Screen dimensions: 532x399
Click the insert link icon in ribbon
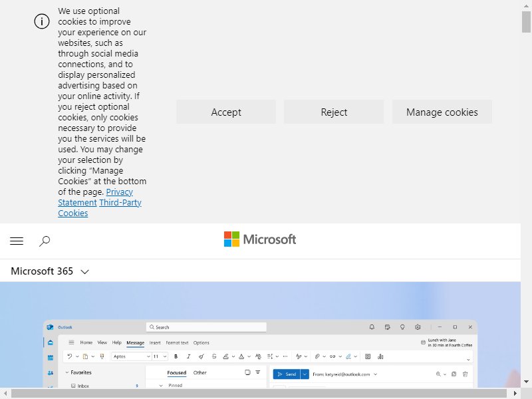tap(332, 356)
